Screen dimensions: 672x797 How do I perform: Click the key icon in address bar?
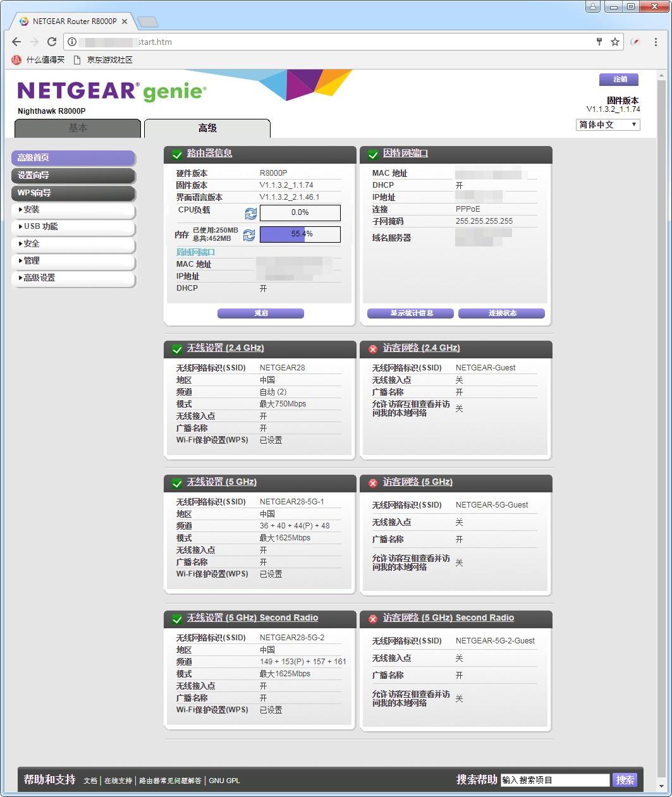tap(599, 42)
